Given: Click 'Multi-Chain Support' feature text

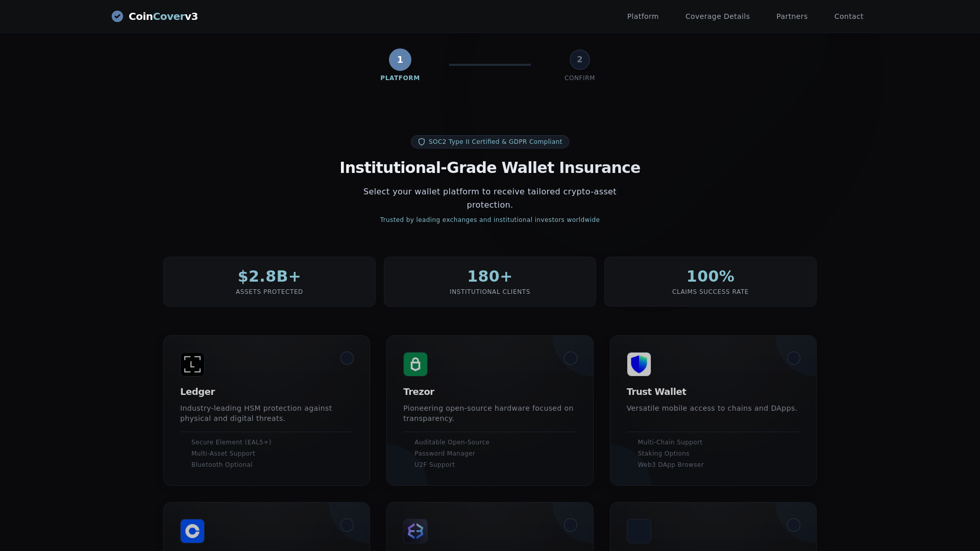Looking at the screenshot, I should (x=670, y=442).
